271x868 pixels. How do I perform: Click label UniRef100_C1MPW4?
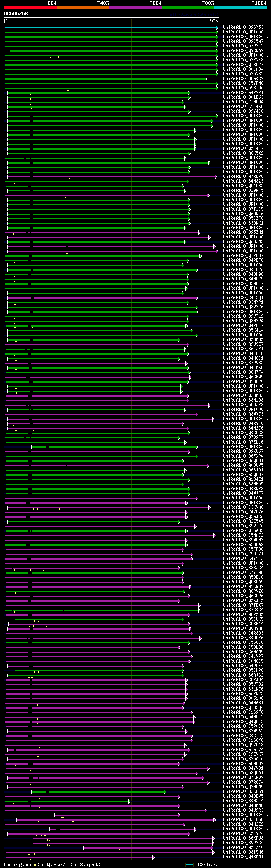point(243,102)
